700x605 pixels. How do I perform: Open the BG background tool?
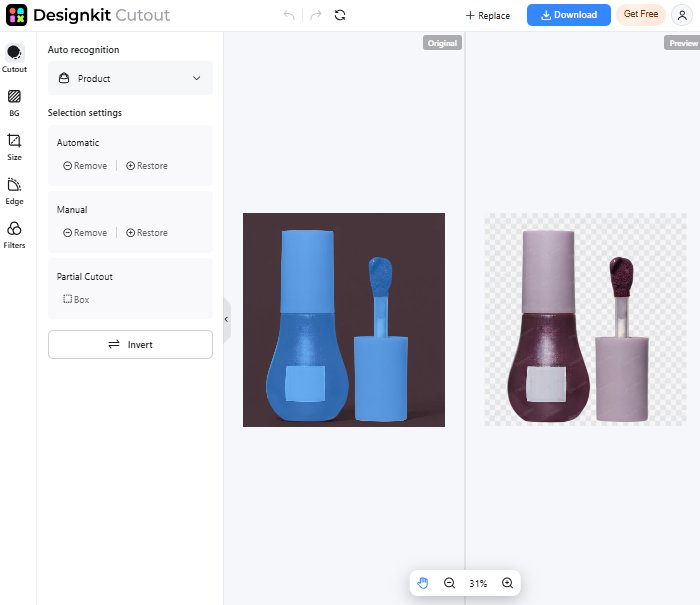click(14, 103)
